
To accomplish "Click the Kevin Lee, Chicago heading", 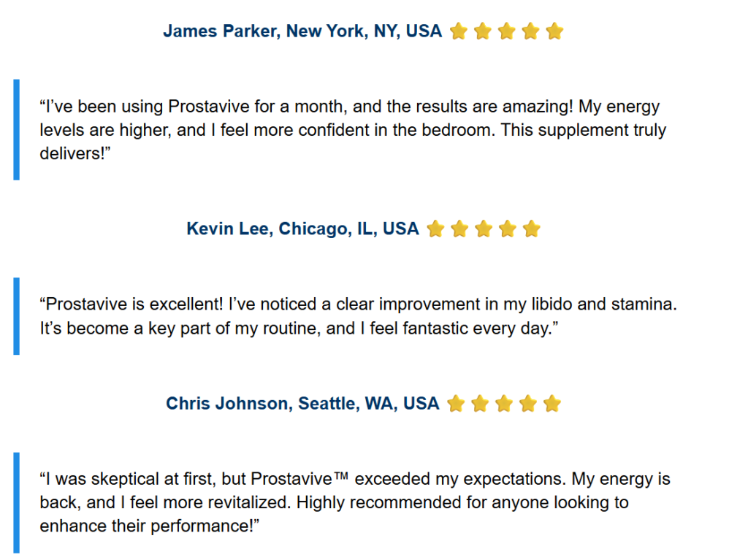I will click(302, 229).
